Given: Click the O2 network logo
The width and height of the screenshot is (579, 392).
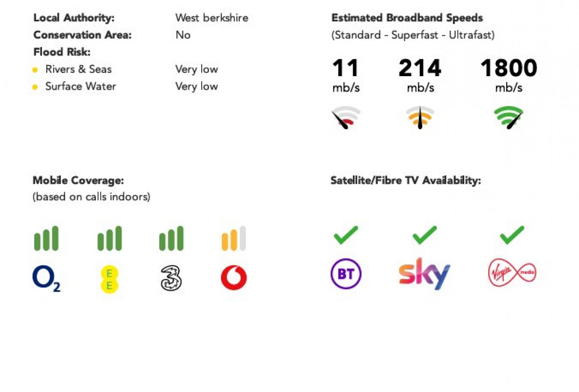Looking at the screenshot, I should 46,279.
